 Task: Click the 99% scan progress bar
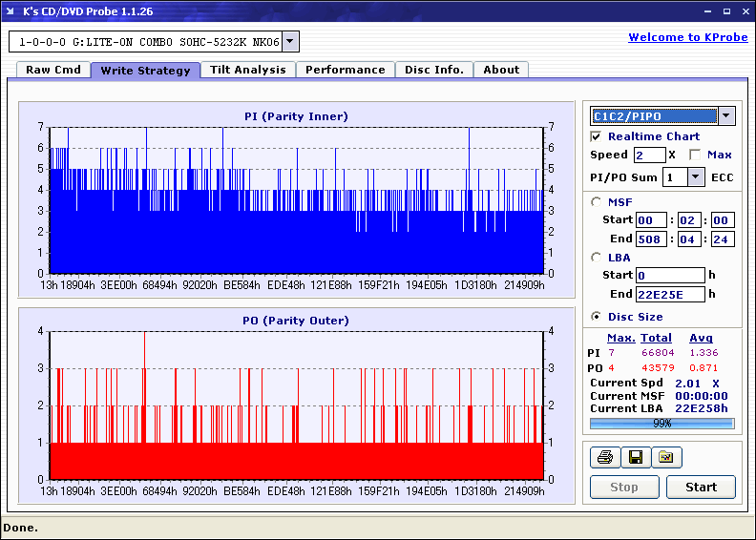coord(661,423)
